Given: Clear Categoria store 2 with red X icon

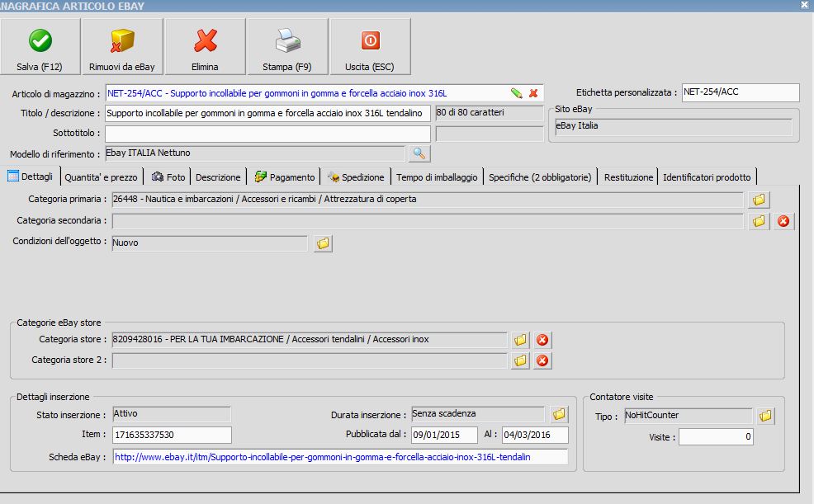Looking at the screenshot, I should pos(542,360).
